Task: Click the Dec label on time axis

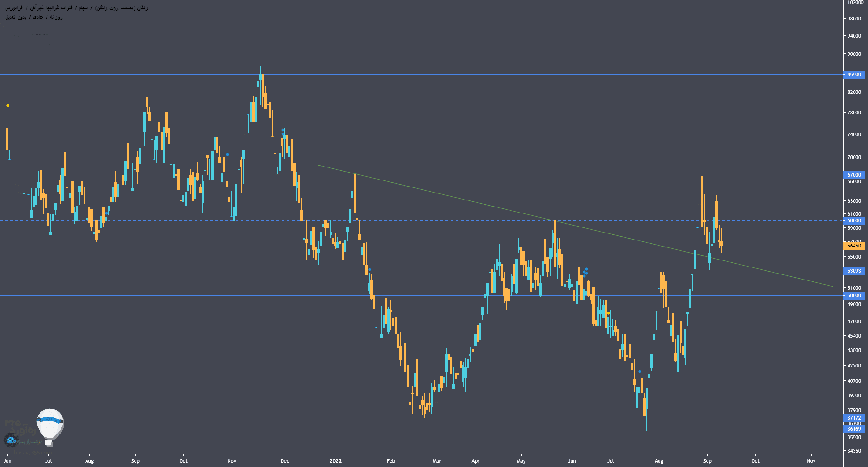Action: (285, 461)
